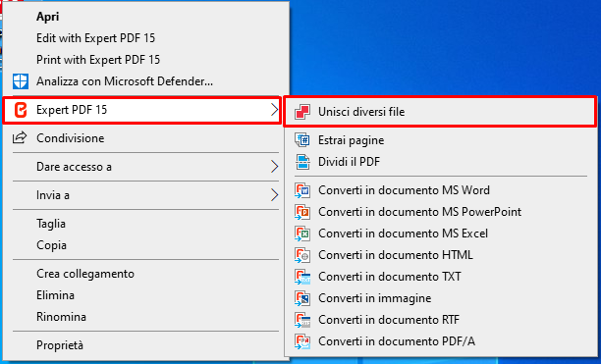Click the HTML conversion icon

coord(302,255)
